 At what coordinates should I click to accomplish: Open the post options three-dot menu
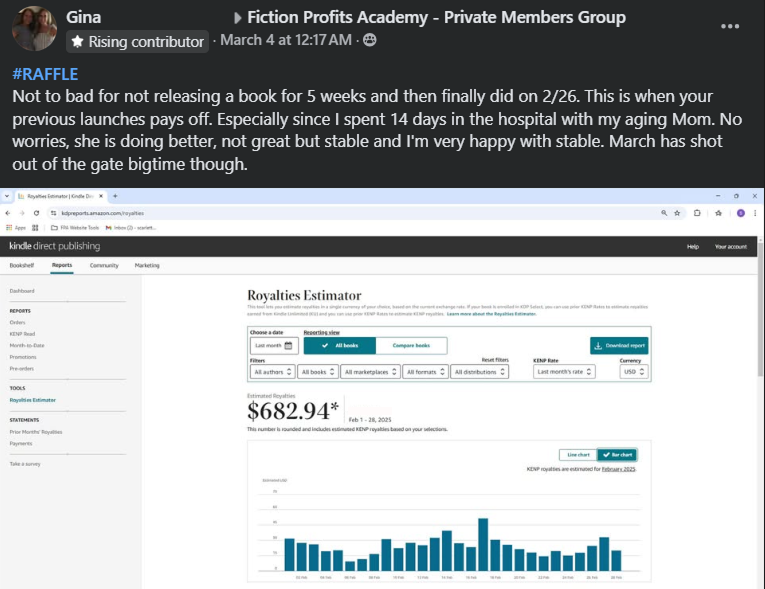coord(731,26)
